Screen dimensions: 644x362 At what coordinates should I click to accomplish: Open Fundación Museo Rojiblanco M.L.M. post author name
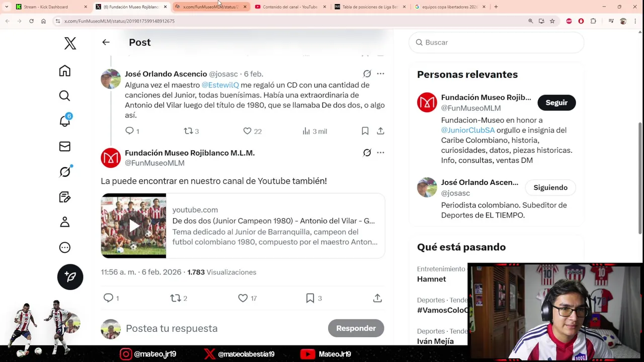[190, 153]
